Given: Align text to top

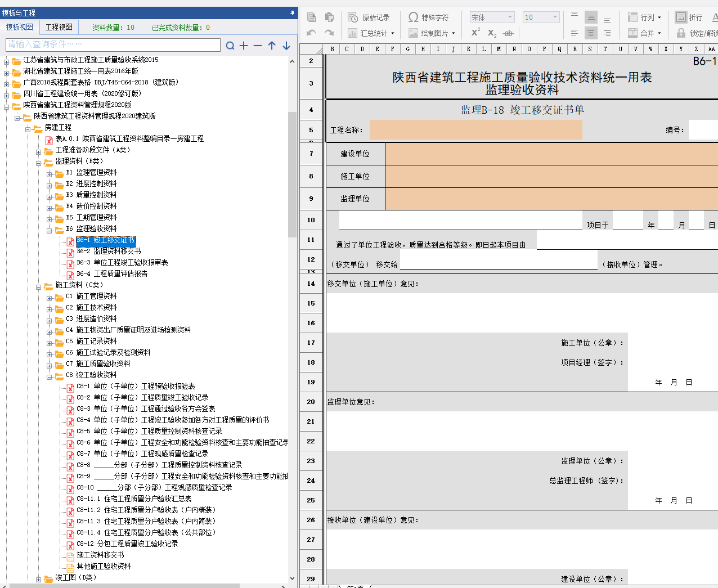Looking at the screenshot, I should [575, 16].
